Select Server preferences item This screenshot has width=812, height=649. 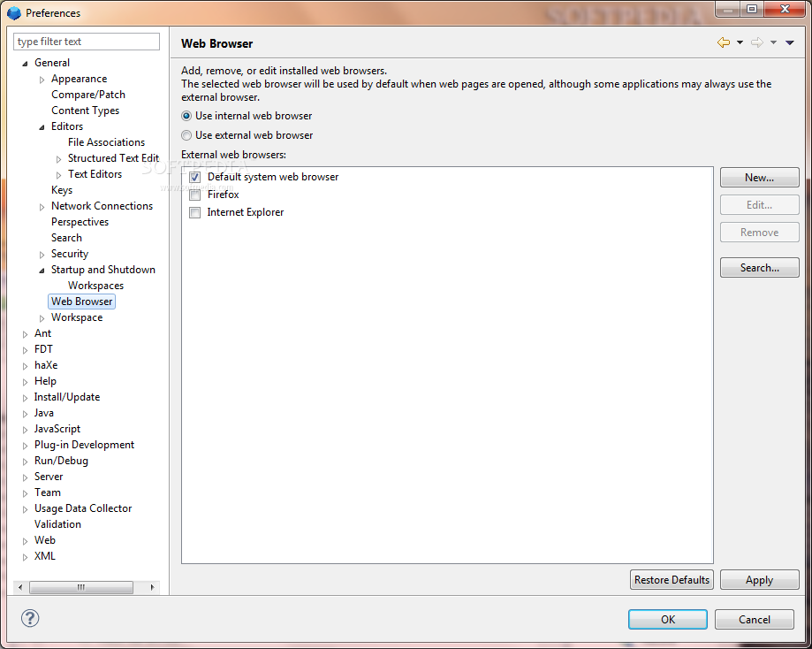(x=49, y=477)
